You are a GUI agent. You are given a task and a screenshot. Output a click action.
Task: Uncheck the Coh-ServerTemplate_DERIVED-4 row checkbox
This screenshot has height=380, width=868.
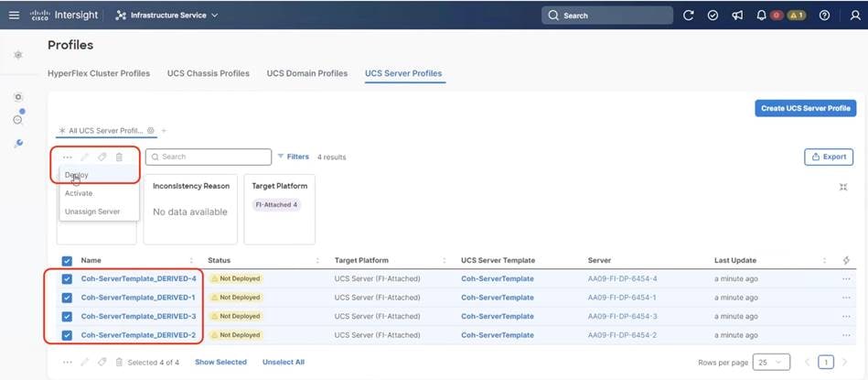tap(67, 278)
